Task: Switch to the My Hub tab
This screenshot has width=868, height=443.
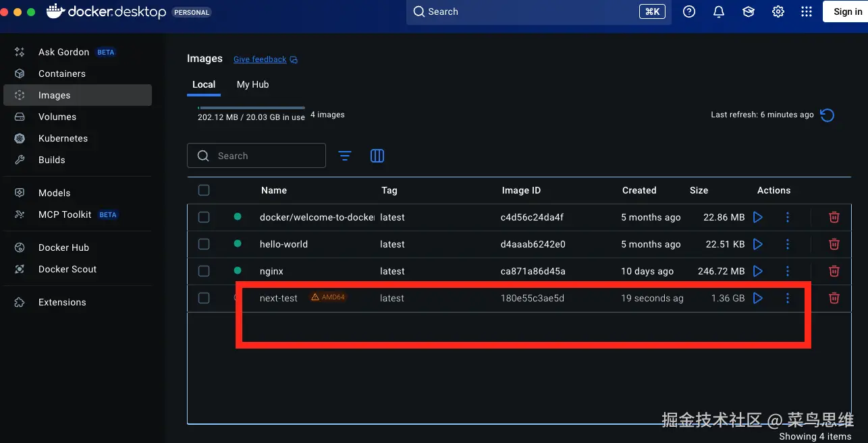Action: coord(252,84)
